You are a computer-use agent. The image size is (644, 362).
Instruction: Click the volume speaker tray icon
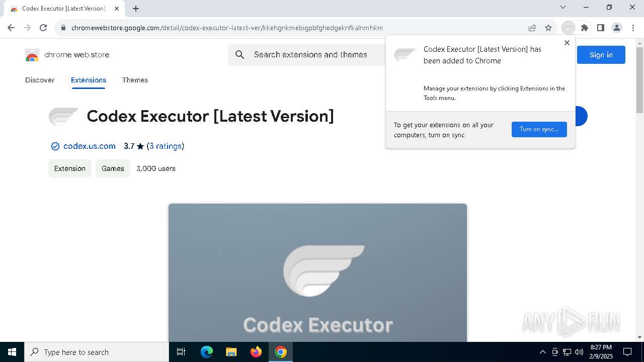tap(579, 352)
